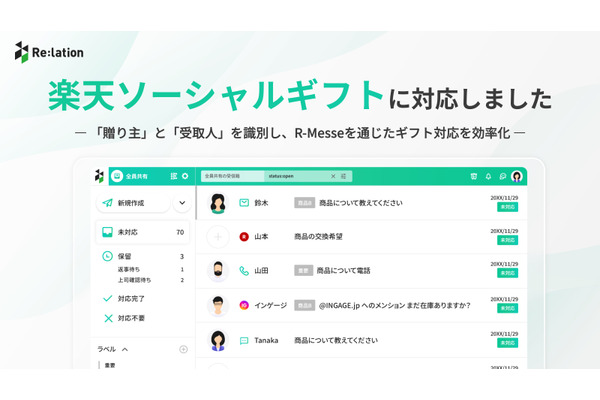
Task: Click the 未対応 inbox tray icon
Action: click(107, 232)
